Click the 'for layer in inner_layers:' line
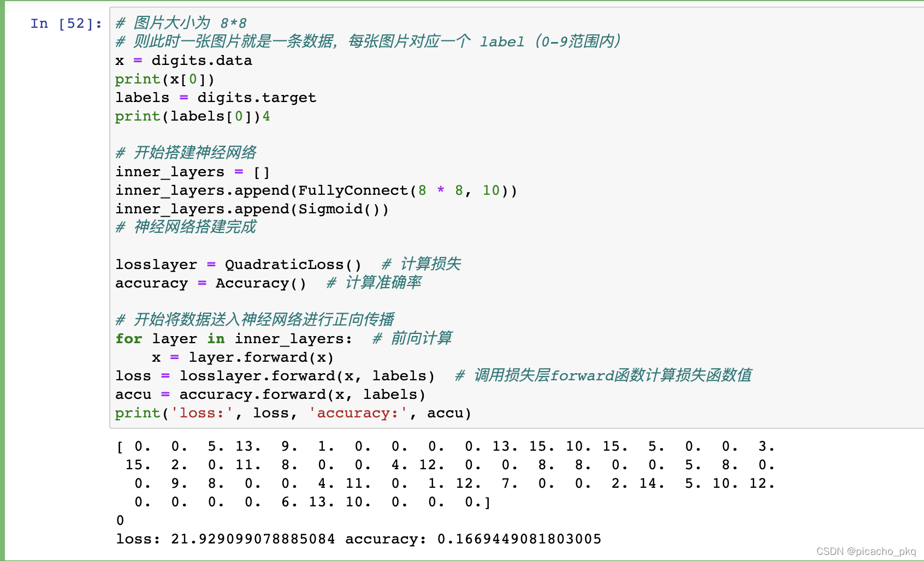 tap(234, 339)
